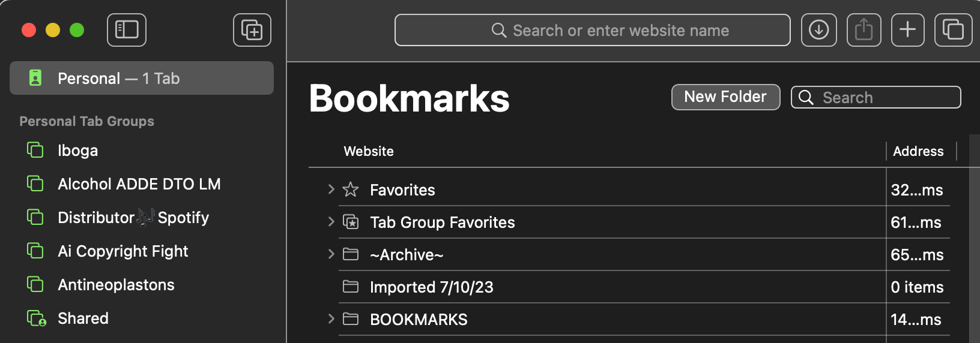Select the Personal — 1 Tab profile
The image size is (980, 343).
(142, 79)
